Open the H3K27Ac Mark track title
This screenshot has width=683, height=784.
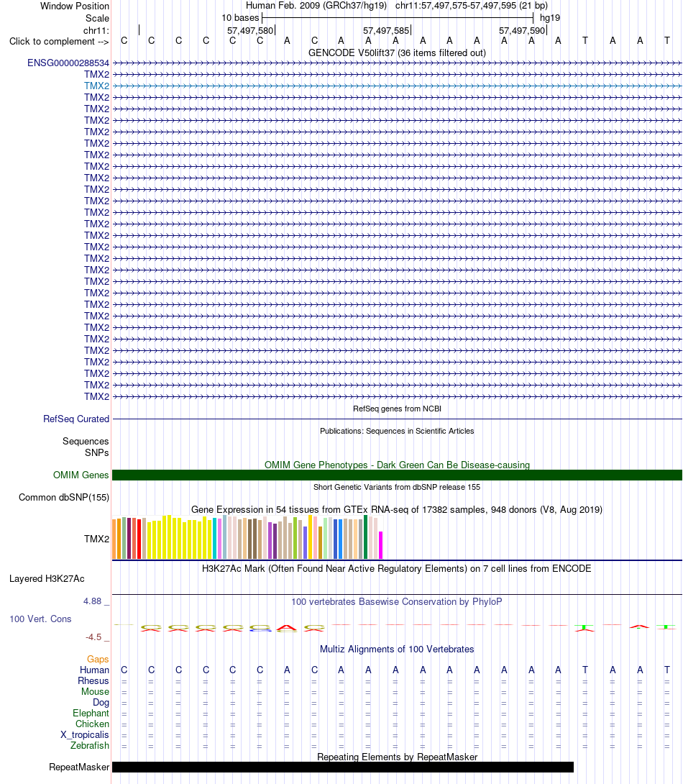pyautogui.click(x=397, y=568)
